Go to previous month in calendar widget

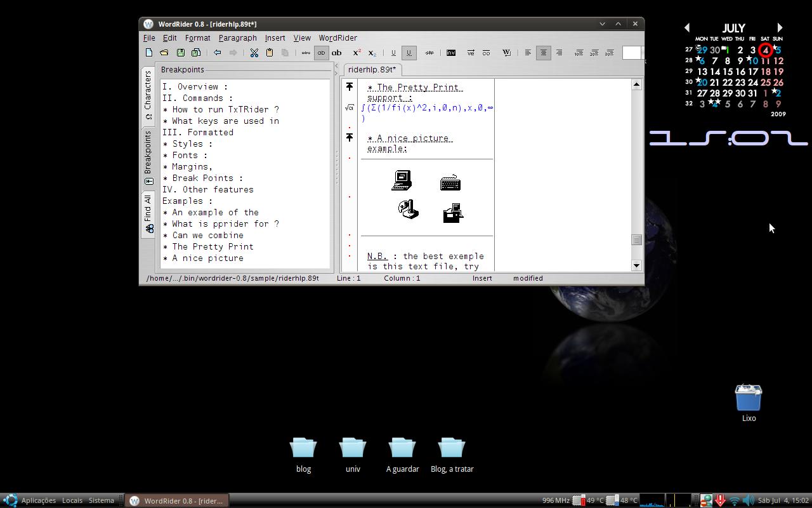click(x=687, y=27)
